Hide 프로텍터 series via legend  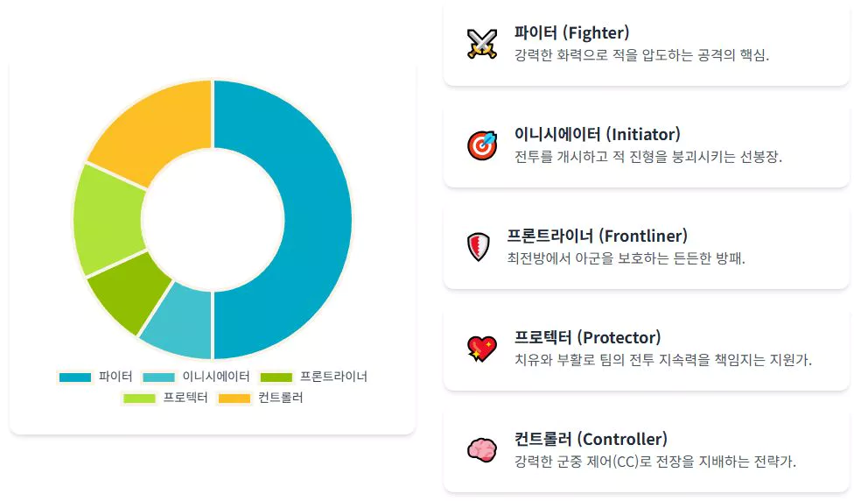[165, 399]
